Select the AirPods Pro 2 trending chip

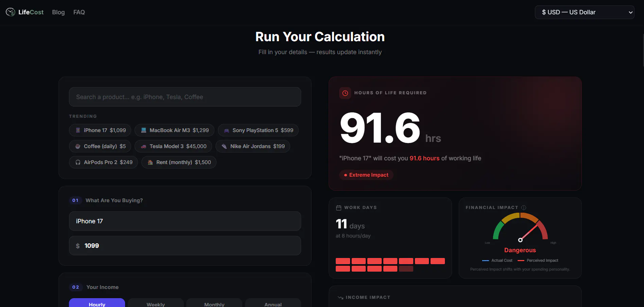tap(104, 162)
